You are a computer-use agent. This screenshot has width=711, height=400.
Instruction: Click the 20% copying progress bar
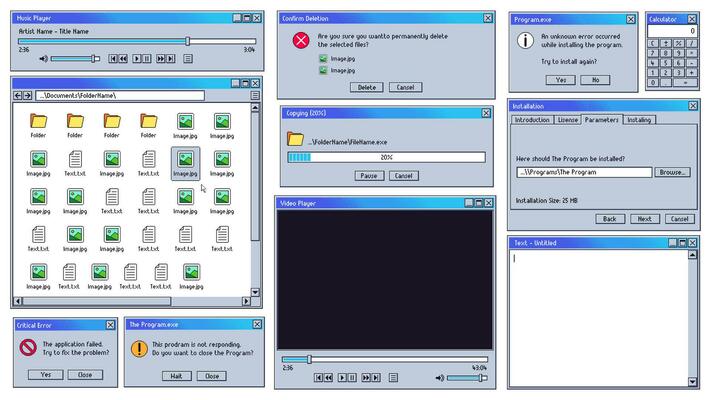click(386, 157)
